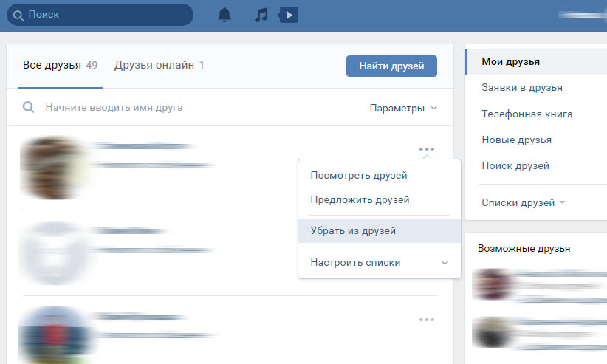
Task: Open first friend's avatar photo
Action: [x=53, y=168]
